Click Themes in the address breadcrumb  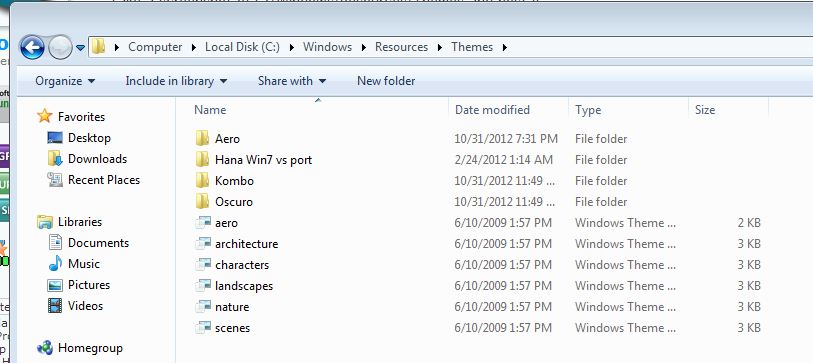pyautogui.click(x=472, y=47)
